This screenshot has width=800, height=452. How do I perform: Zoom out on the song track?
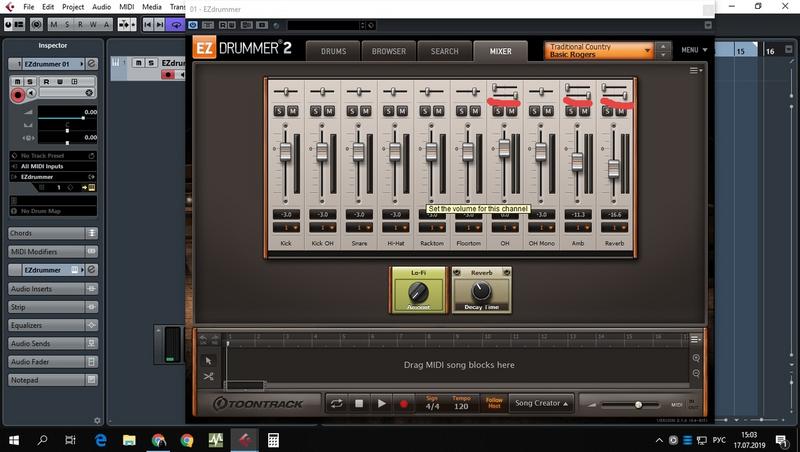pos(696,373)
